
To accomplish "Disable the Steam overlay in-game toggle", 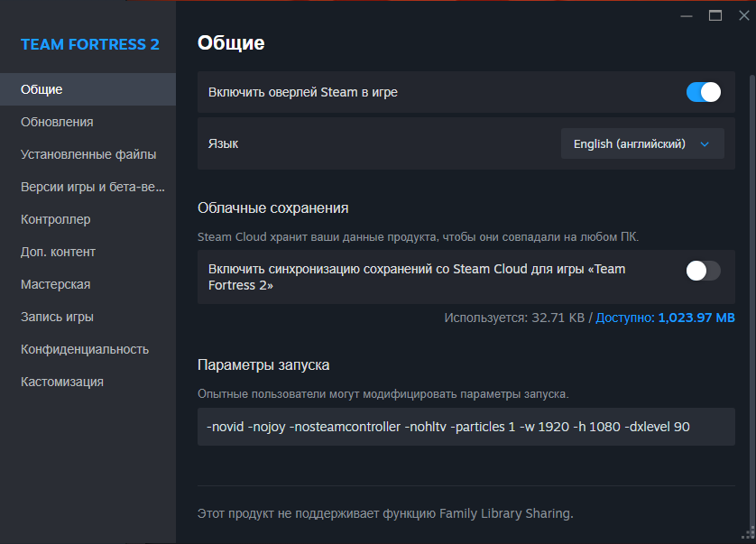I will [x=704, y=92].
